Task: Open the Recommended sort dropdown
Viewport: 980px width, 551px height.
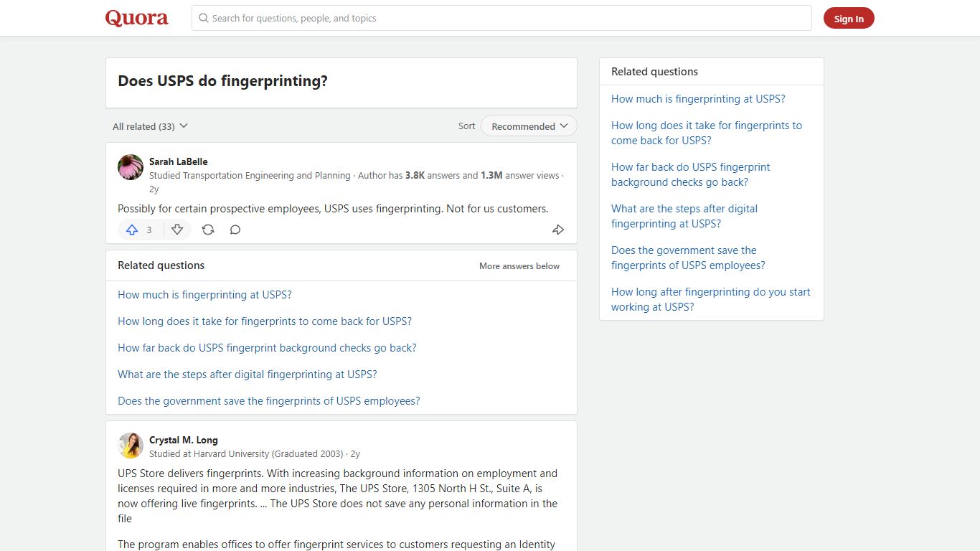Action: pos(529,126)
